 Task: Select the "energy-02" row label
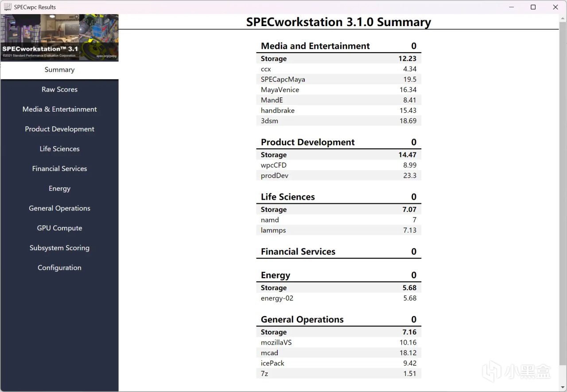(x=277, y=298)
